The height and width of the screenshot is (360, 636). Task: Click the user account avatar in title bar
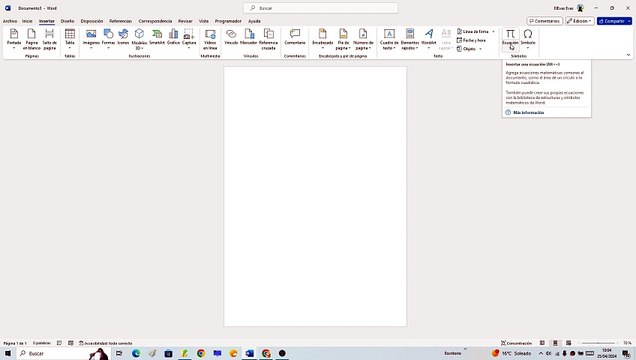pyautogui.click(x=580, y=8)
